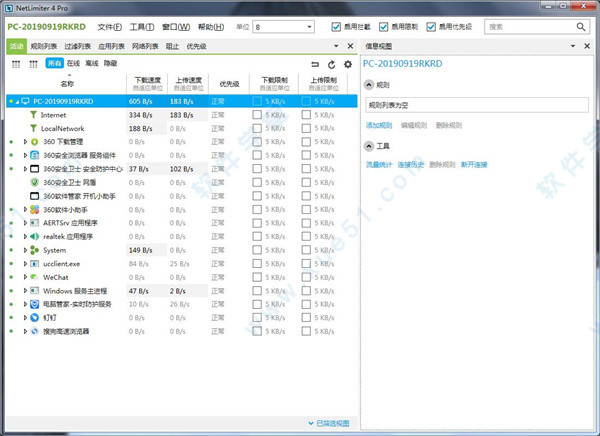Click the 360安全卫士 安全防护中心 window icon
Image resolution: width=600 pixels, height=436 pixels.
[x=34, y=169]
